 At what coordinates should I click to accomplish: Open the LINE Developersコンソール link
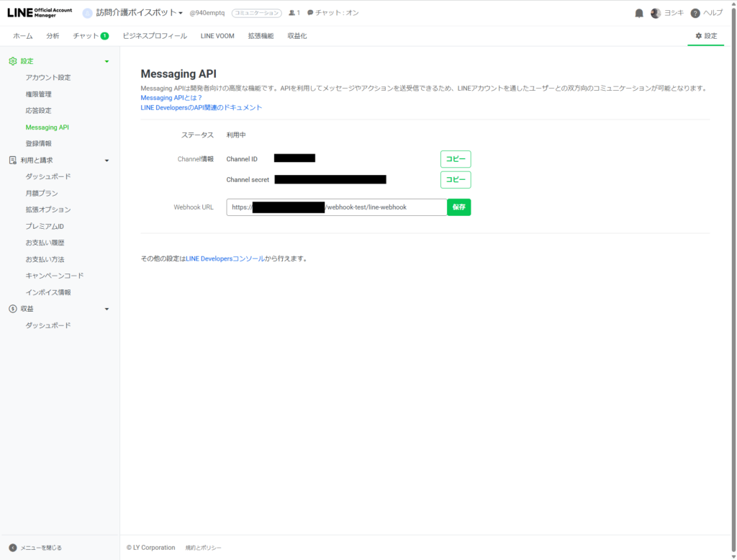[x=225, y=258]
